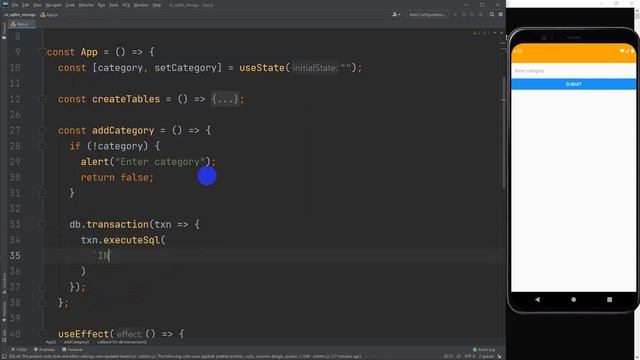The width and height of the screenshot is (640, 360).
Task: Click on 'return false;' statement
Action: pyautogui.click(x=117, y=177)
